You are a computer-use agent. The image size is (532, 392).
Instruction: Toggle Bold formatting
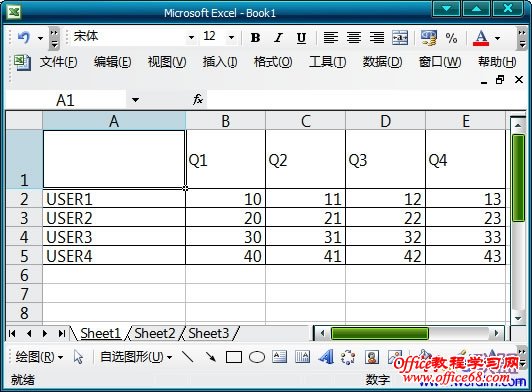click(x=255, y=38)
